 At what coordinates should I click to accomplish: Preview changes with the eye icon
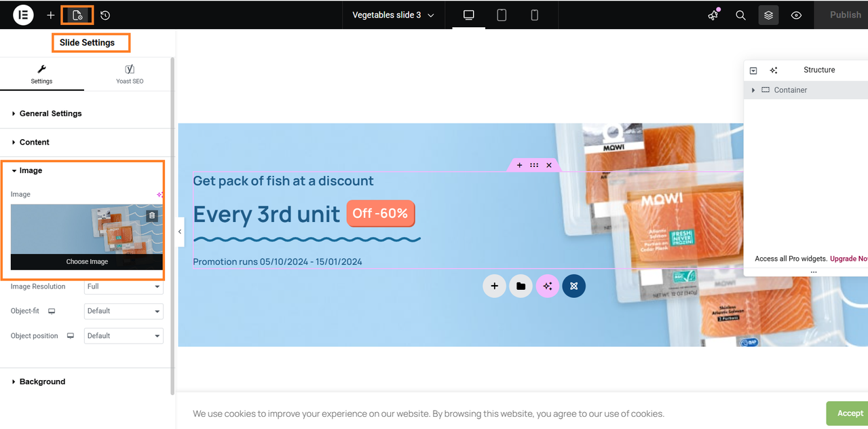tap(796, 15)
